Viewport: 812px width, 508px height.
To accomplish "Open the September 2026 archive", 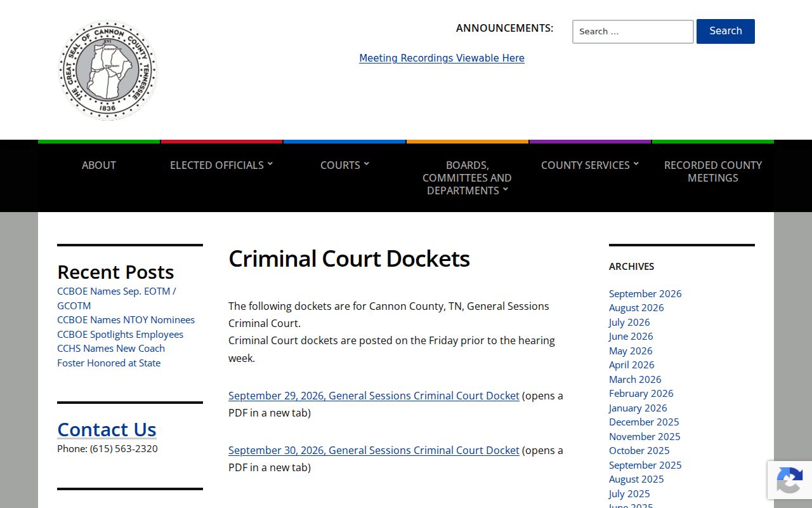I will [645, 293].
